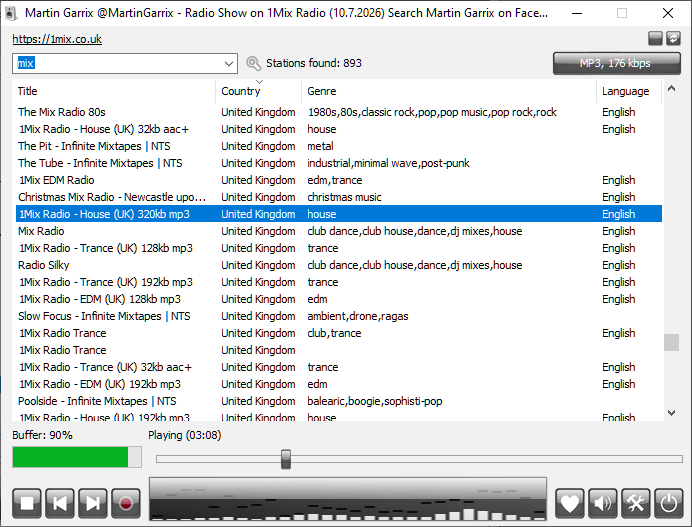The height and width of the screenshot is (527, 692).
Task: Sort by Country column header
Action: (259, 91)
